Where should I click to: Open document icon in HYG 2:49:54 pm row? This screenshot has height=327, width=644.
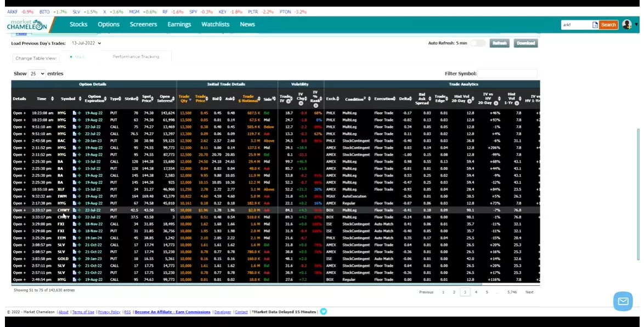coord(75,280)
